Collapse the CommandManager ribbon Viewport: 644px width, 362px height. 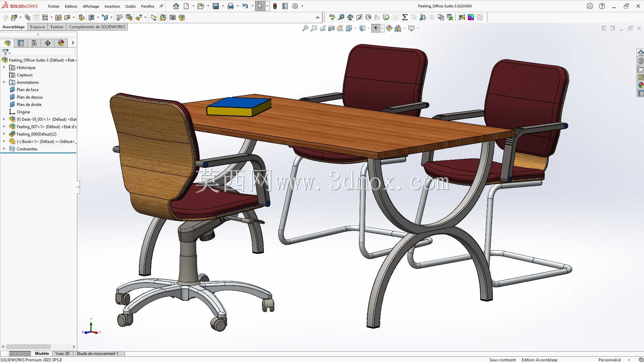pos(318,17)
